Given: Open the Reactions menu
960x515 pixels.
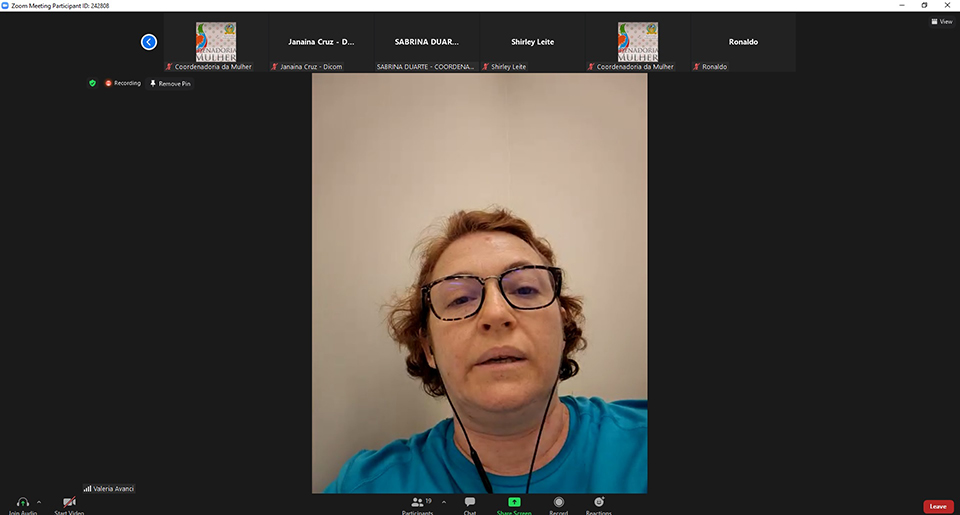Looking at the screenshot, I should click(x=599, y=502).
